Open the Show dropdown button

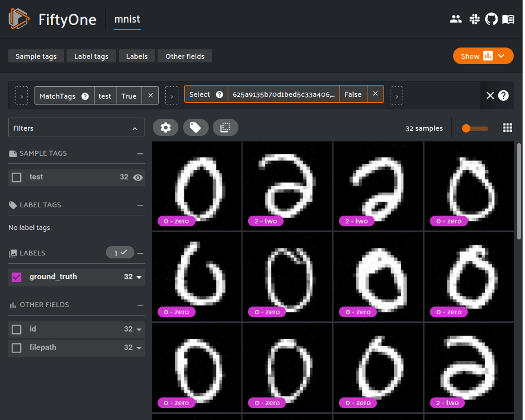coord(483,56)
